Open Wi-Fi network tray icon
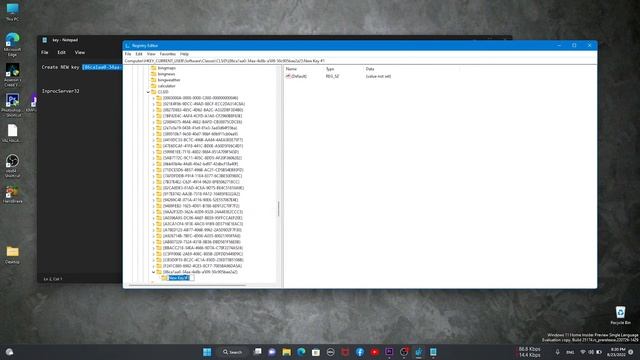Viewport: 640px width, 360px height. pos(583,352)
